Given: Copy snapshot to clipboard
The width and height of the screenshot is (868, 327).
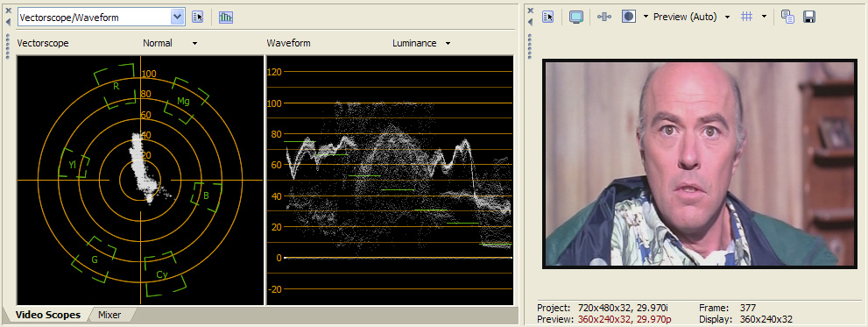Looking at the screenshot, I should 787,18.
